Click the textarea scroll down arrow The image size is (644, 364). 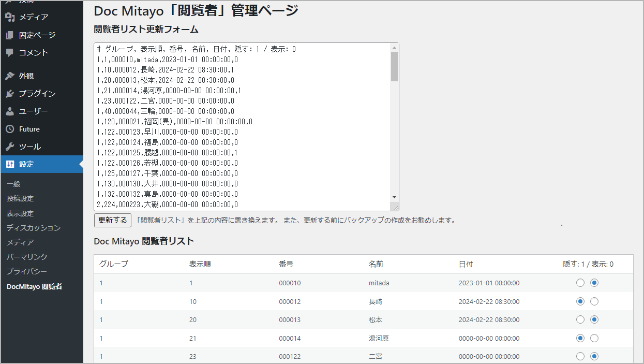click(395, 197)
